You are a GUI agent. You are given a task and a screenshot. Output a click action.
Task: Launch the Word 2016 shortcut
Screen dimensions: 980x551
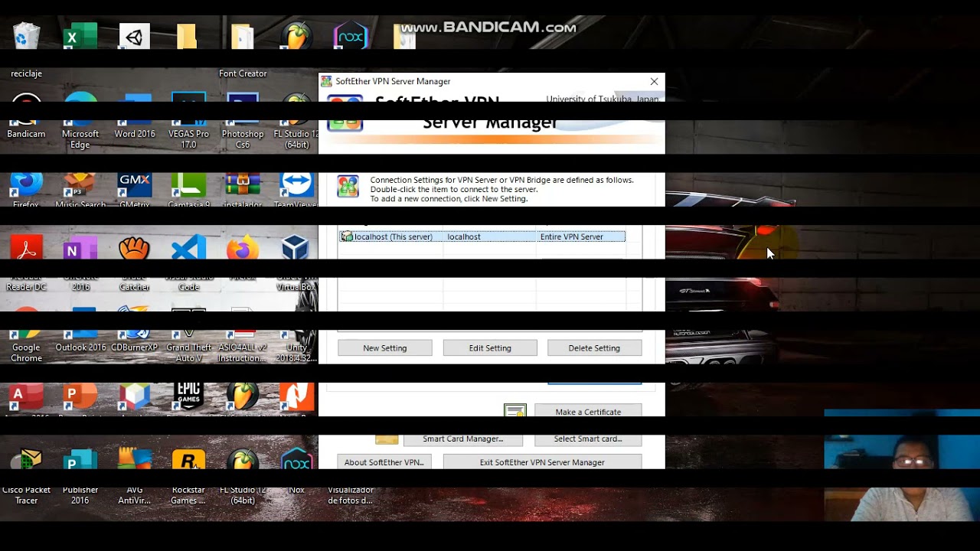135,109
